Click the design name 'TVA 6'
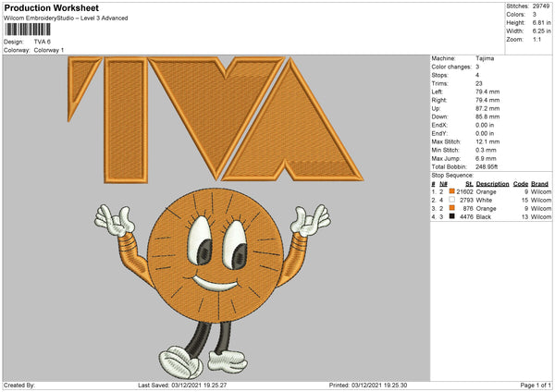The width and height of the screenshot is (555, 392). pyautogui.click(x=43, y=42)
